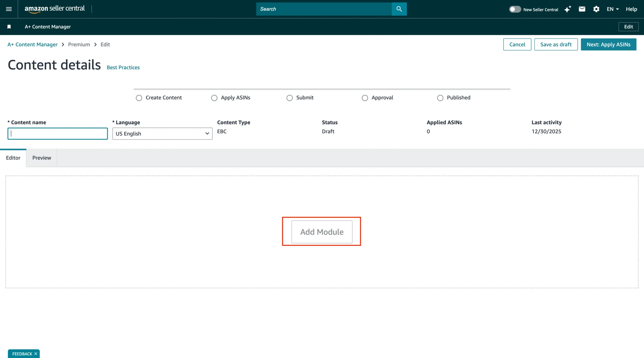Viewport: 644px width, 358px height.
Task: Close the Feedback tab with X
Action: (36, 353)
